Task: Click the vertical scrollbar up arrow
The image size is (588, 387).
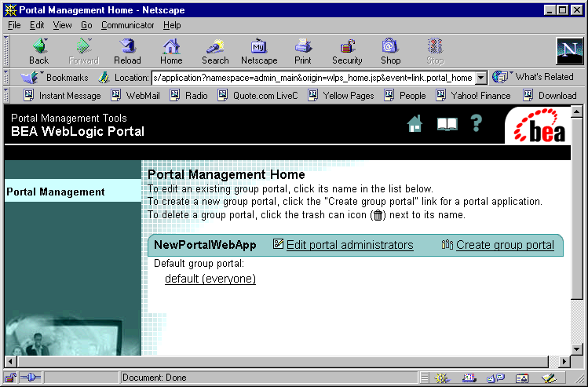Action: point(577,111)
